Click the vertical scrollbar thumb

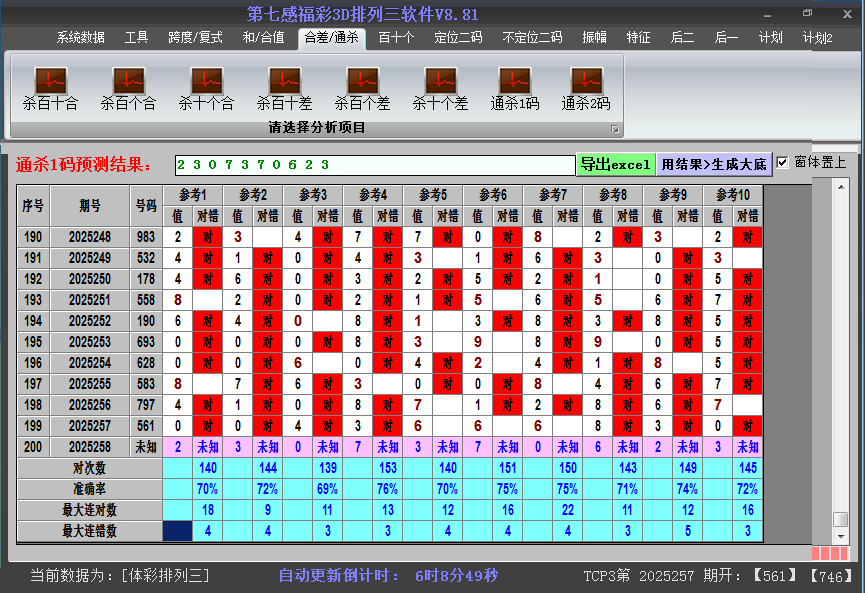[x=841, y=520]
